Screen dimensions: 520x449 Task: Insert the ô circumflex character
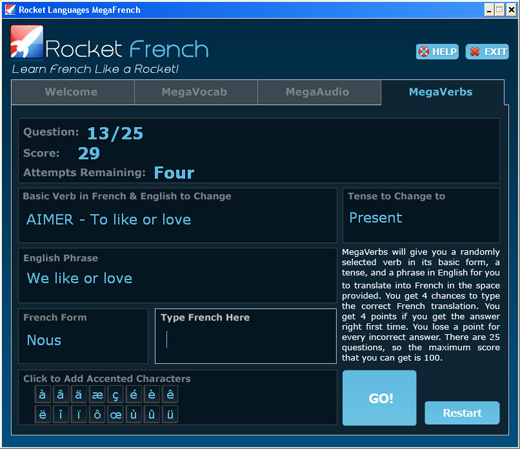pyautogui.click(x=97, y=414)
